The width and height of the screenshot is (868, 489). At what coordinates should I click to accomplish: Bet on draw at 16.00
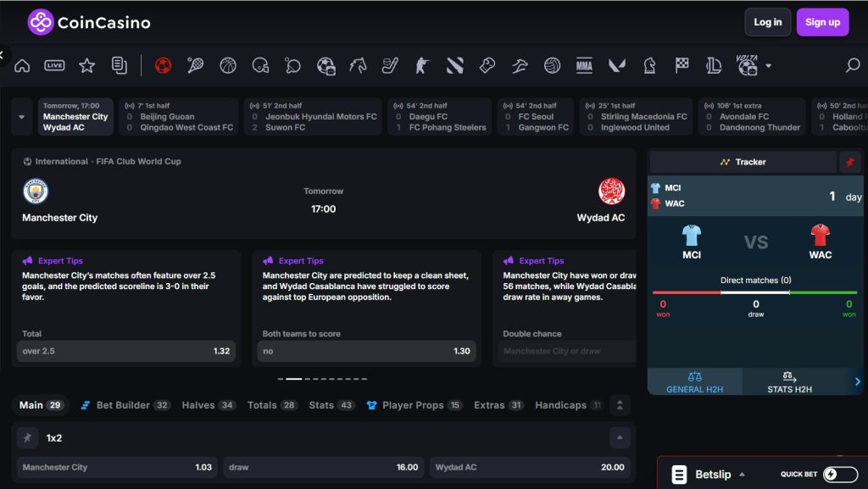323,467
